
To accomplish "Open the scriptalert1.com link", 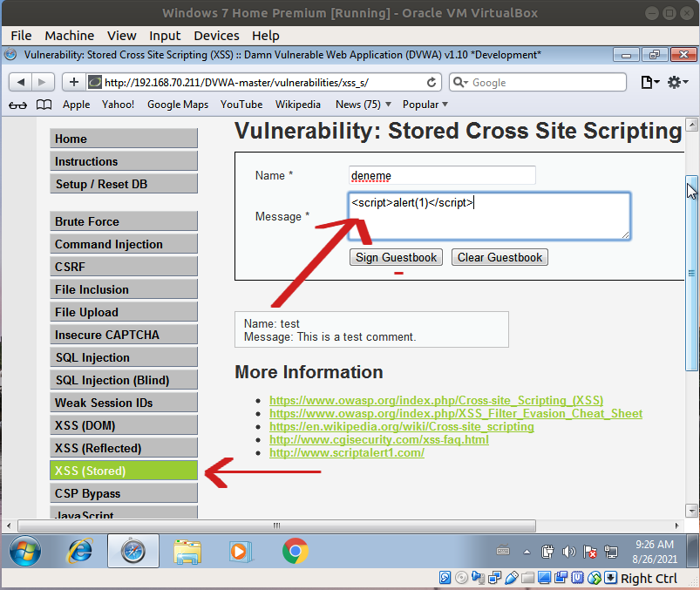I will [x=347, y=452].
